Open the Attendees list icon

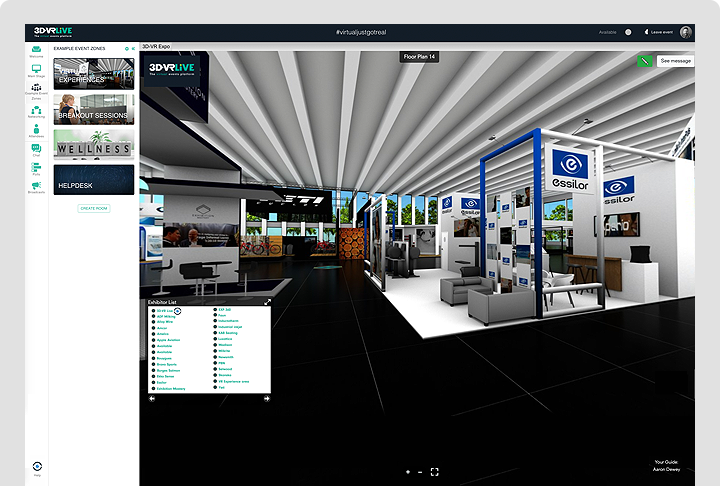tap(37, 130)
